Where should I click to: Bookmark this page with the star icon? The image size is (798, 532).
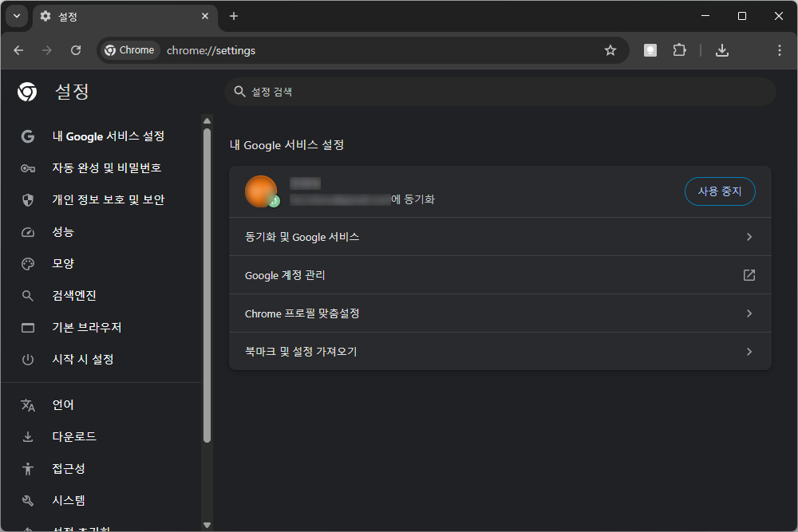tap(610, 50)
